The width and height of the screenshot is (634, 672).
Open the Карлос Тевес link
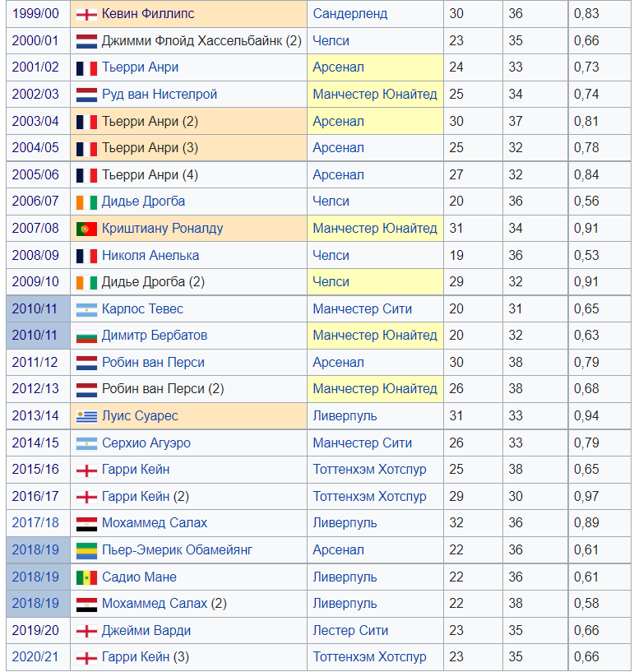[142, 309]
